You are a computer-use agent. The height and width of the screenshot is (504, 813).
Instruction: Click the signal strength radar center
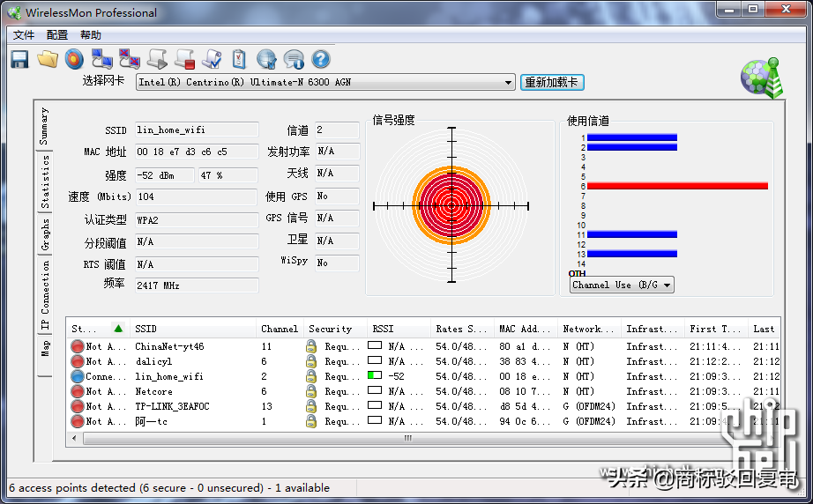[x=451, y=205]
